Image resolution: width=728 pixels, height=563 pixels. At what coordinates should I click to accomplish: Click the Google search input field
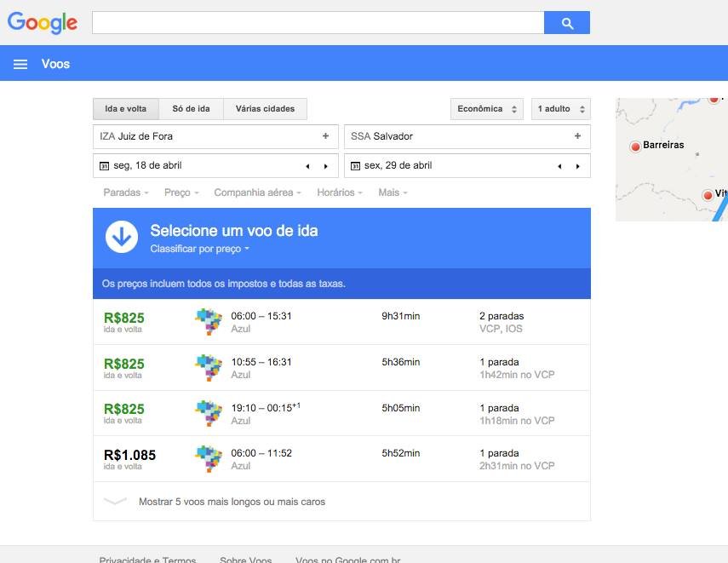click(x=318, y=23)
